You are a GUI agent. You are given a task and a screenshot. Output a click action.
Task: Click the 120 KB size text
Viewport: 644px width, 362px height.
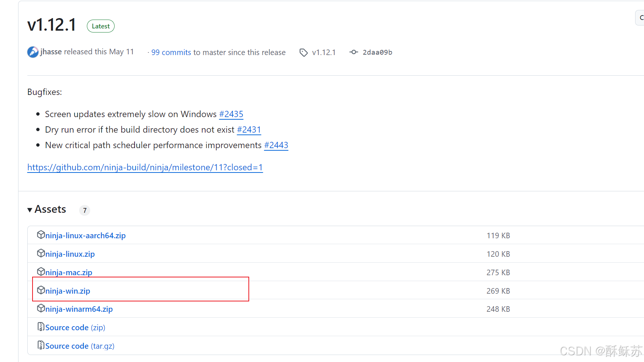(x=498, y=254)
